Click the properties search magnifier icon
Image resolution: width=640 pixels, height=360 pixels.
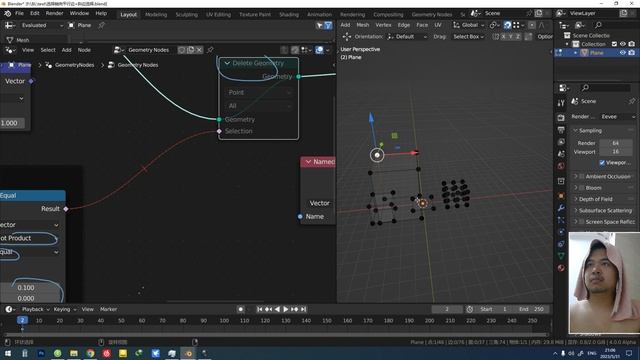pos(585,88)
